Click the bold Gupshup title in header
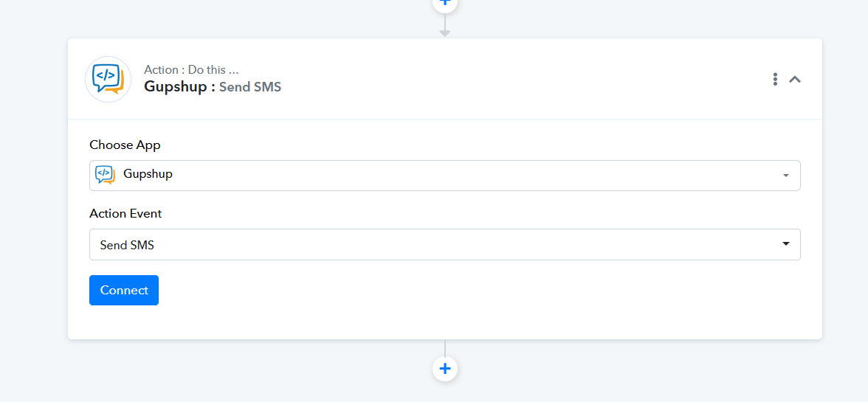The height and width of the screenshot is (402, 868). pyautogui.click(x=179, y=87)
